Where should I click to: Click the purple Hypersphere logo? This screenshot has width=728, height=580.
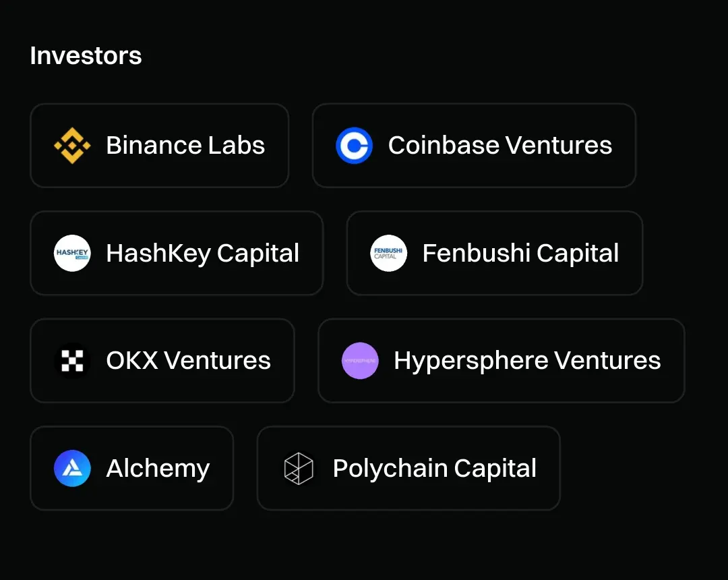click(360, 361)
